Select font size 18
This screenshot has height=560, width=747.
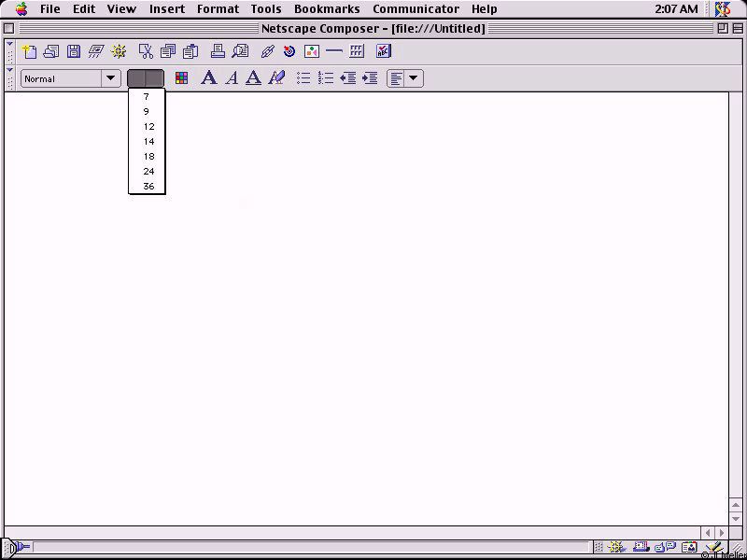(x=147, y=156)
